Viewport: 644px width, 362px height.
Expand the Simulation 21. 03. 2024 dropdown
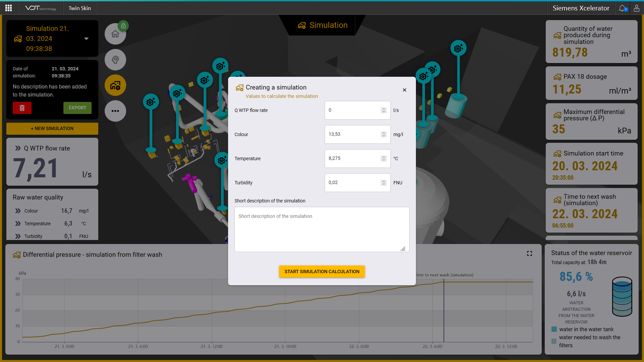pos(86,39)
